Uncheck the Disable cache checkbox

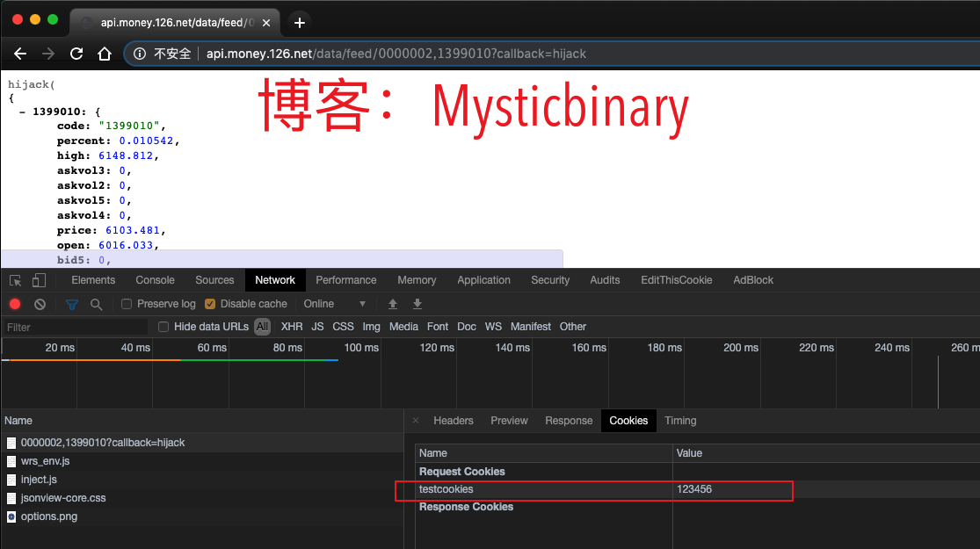pyautogui.click(x=210, y=304)
